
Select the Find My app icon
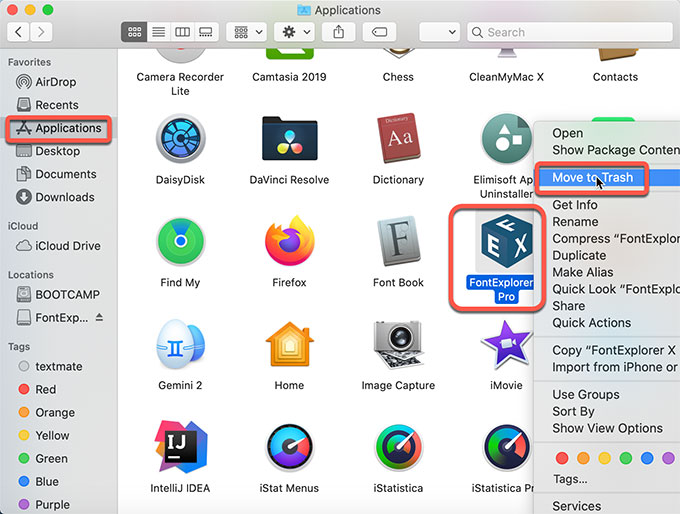pos(180,242)
